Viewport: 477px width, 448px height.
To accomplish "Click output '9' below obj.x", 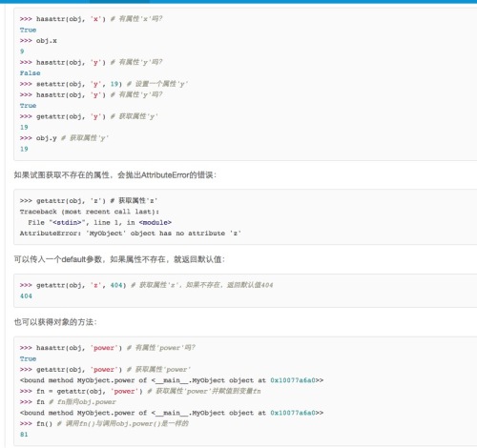I will 22,51.
